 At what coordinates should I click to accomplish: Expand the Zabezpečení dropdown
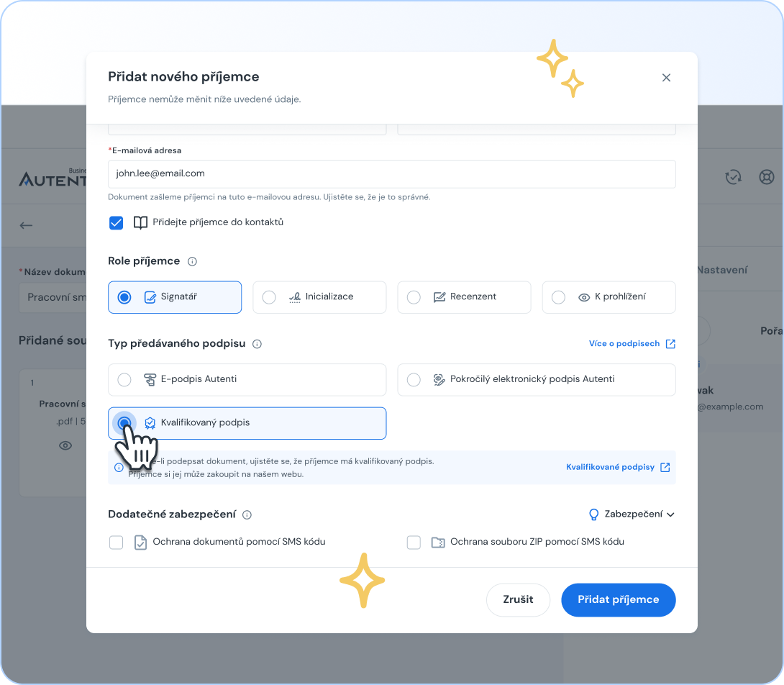click(x=632, y=514)
